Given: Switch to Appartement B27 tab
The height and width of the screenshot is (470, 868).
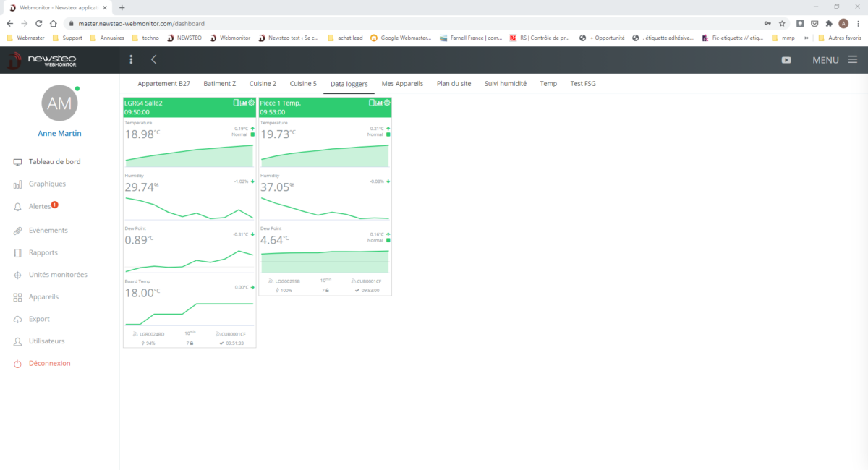Looking at the screenshot, I should click(x=163, y=84).
